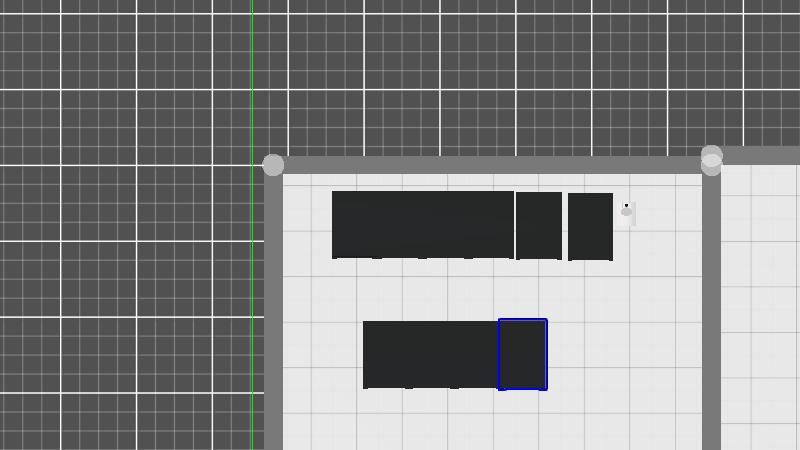This screenshot has height=450, width=800.
Task: Click empty floor left of the bottom cabinet row
Action: [322, 355]
